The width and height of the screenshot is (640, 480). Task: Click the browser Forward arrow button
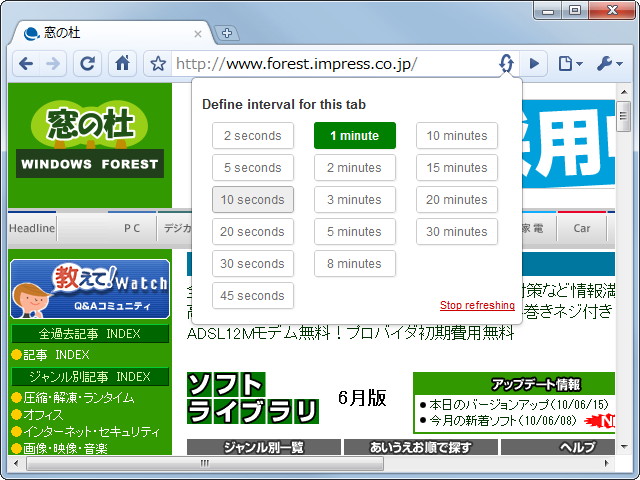(53, 64)
